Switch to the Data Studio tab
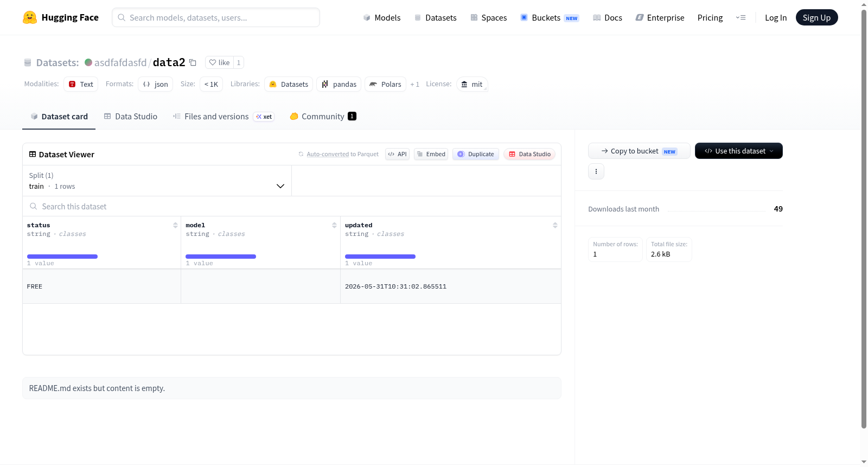Screen dimensions: 868x467 tap(131, 117)
